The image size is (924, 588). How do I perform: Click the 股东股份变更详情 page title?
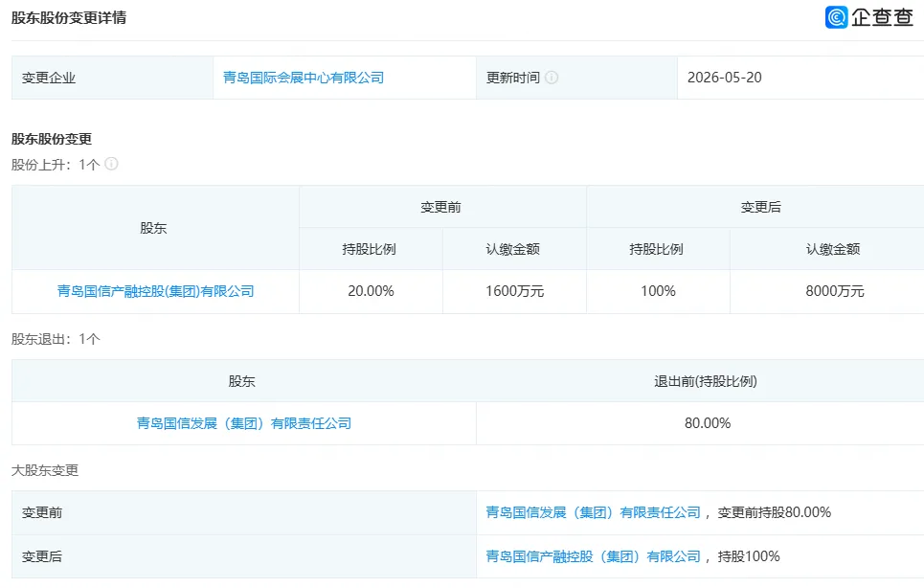(x=69, y=17)
